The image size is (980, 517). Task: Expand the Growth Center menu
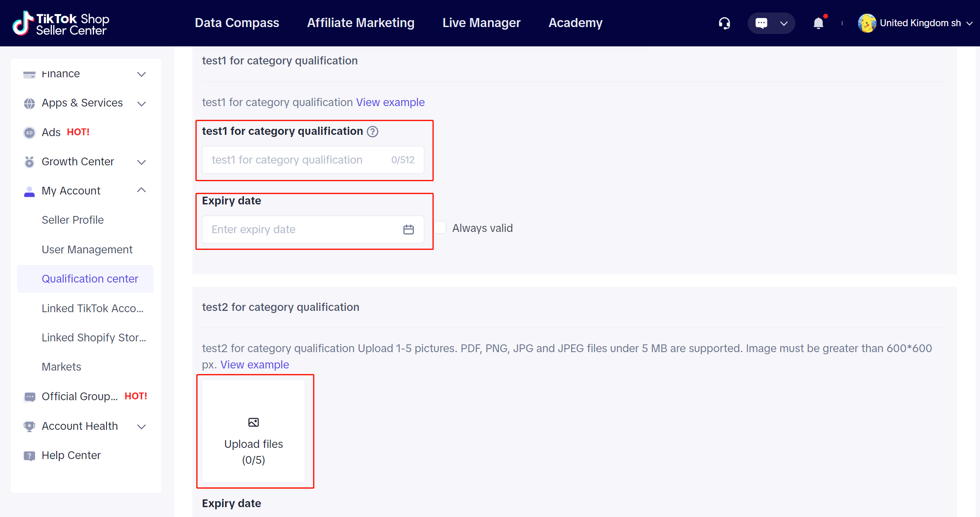(141, 162)
